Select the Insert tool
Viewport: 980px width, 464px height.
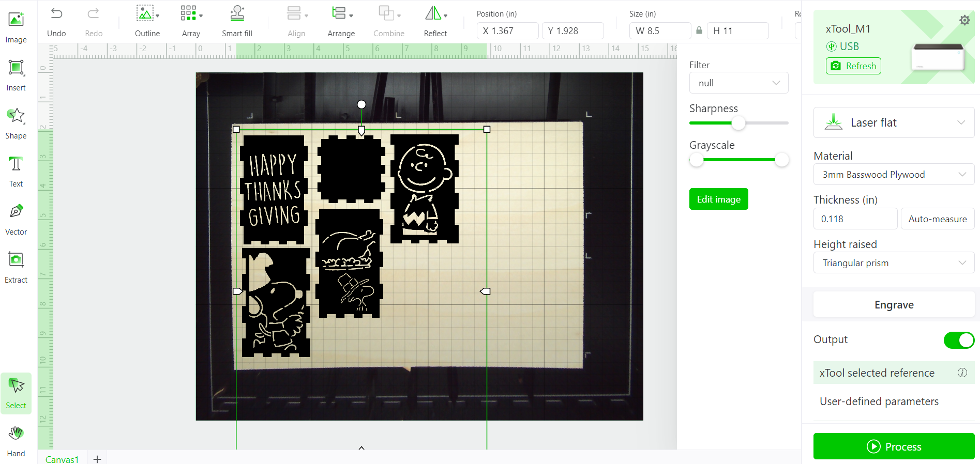pyautogui.click(x=16, y=75)
